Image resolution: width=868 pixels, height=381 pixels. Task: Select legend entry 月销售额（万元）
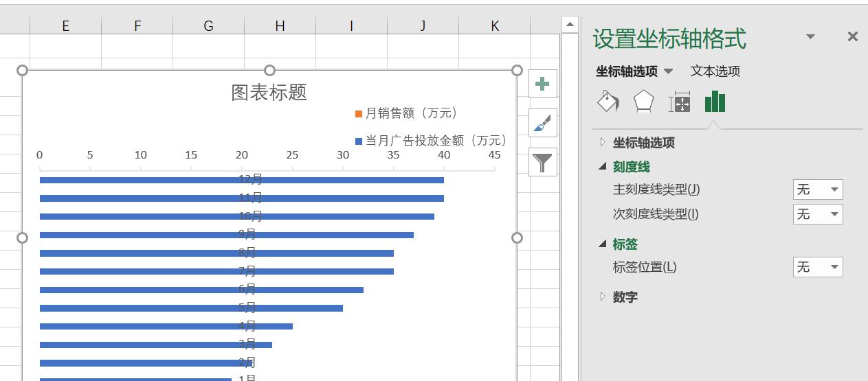(406, 113)
